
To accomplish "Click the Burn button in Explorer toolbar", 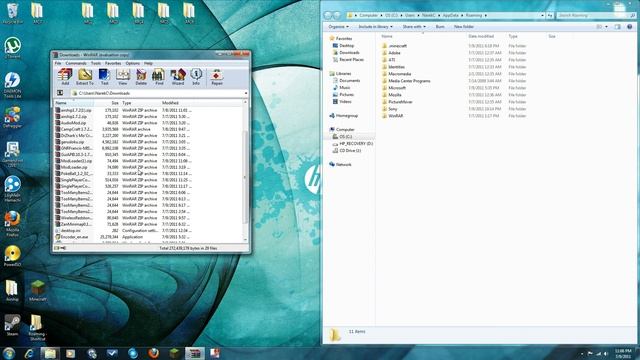I will pos(440,27).
